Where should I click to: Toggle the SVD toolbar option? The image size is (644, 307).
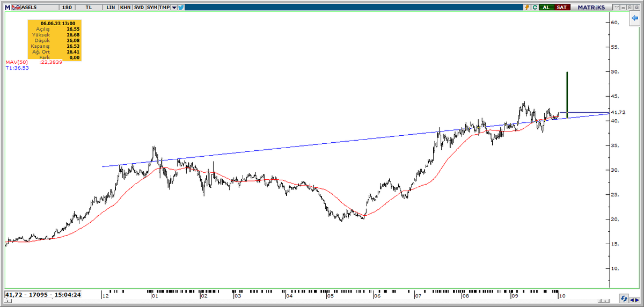click(139, 8)
